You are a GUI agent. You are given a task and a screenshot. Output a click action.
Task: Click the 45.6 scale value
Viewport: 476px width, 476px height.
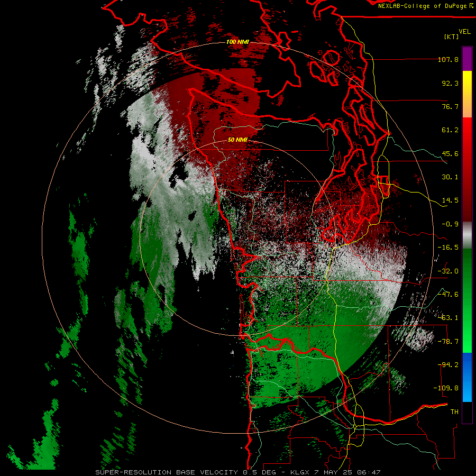(450, 153)
